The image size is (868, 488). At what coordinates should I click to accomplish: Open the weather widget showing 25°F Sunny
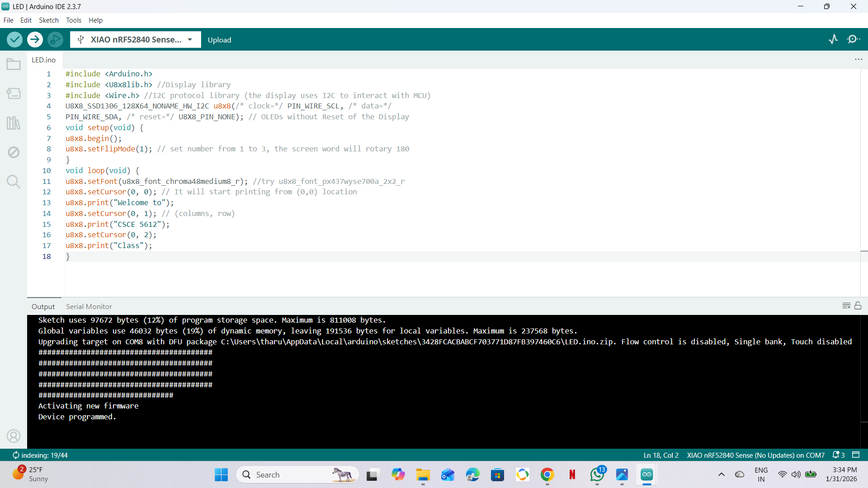31,474
